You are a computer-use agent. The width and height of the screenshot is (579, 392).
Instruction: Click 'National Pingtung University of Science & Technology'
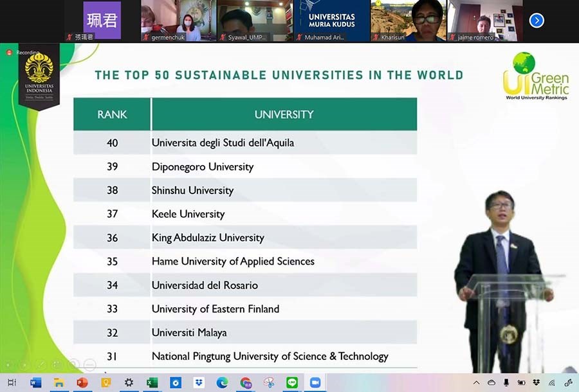tap(270, 356)
